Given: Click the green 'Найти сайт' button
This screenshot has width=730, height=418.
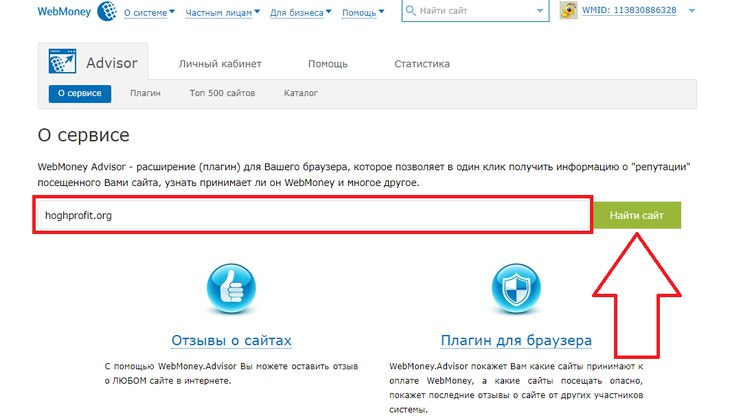Looking at the screenshot, I should (636, 215).
